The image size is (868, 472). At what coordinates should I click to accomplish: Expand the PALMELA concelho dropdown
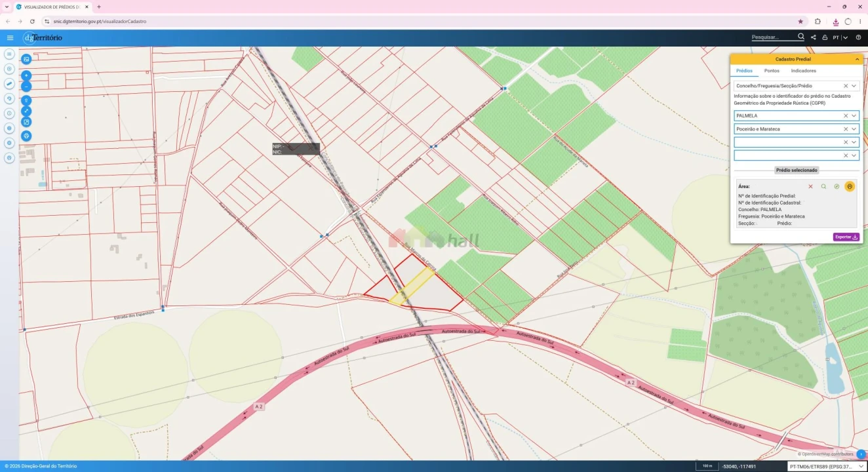click(x=854, y=115)
